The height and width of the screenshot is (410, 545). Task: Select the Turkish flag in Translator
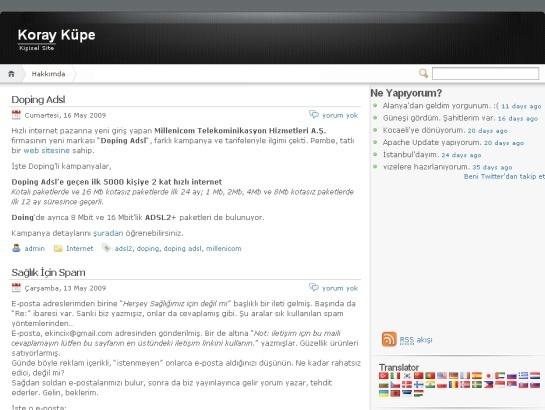pyautogui.click(x=383, y=376)
